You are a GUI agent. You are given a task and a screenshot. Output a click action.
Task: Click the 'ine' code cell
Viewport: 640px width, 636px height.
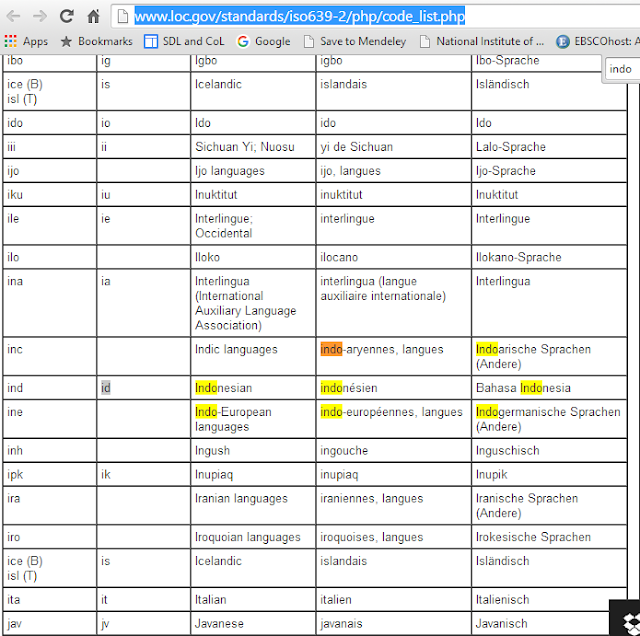point(50,419)
